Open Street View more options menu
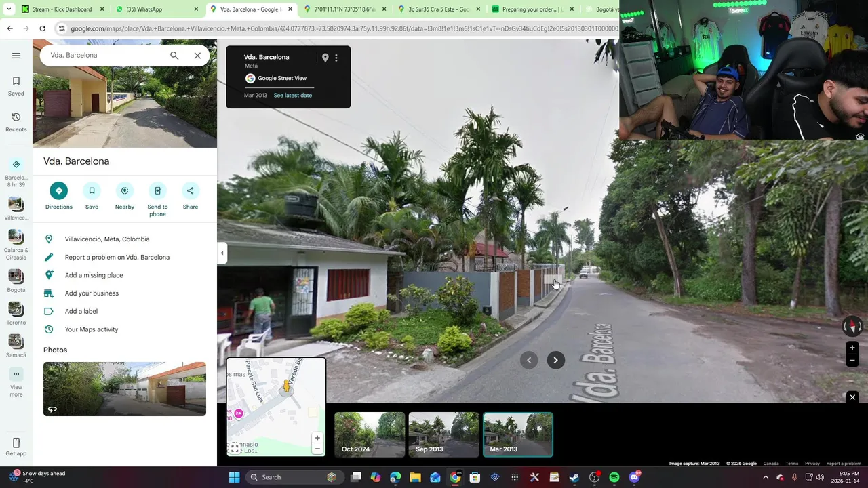868x488 pixels. [x=336, y=58]
